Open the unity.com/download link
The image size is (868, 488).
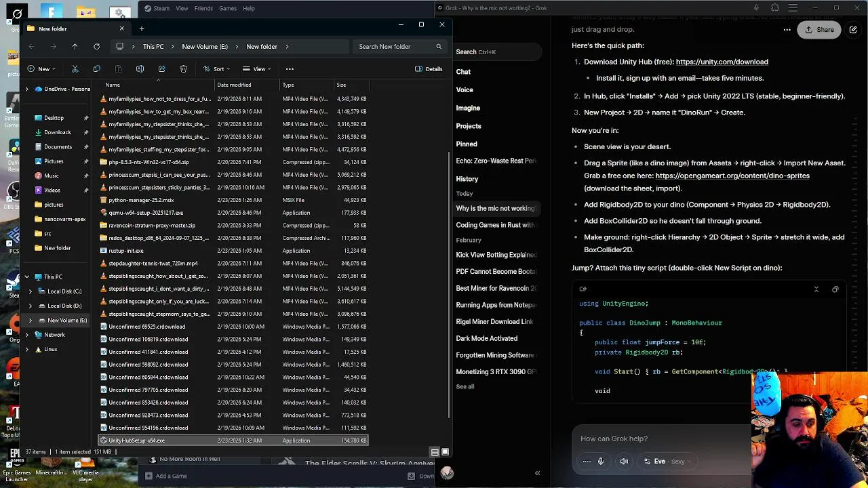point(722,62)
